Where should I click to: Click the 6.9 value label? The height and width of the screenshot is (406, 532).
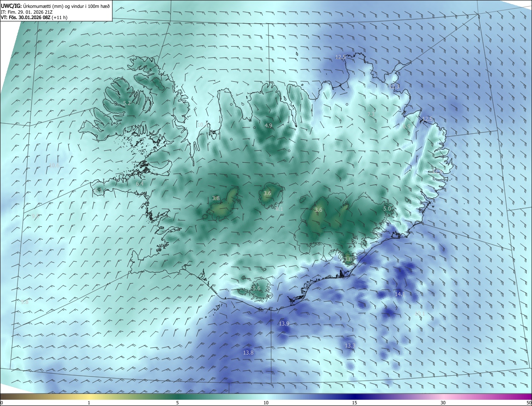pos(406,126)
